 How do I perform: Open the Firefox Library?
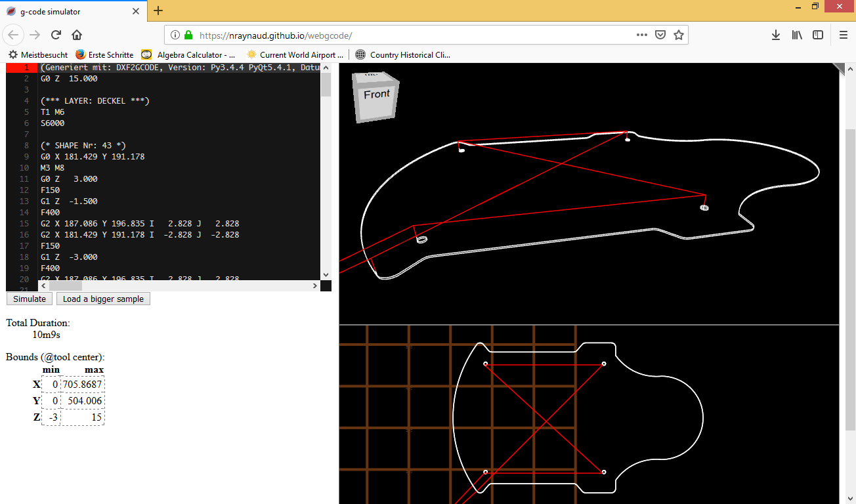(797, 35)
